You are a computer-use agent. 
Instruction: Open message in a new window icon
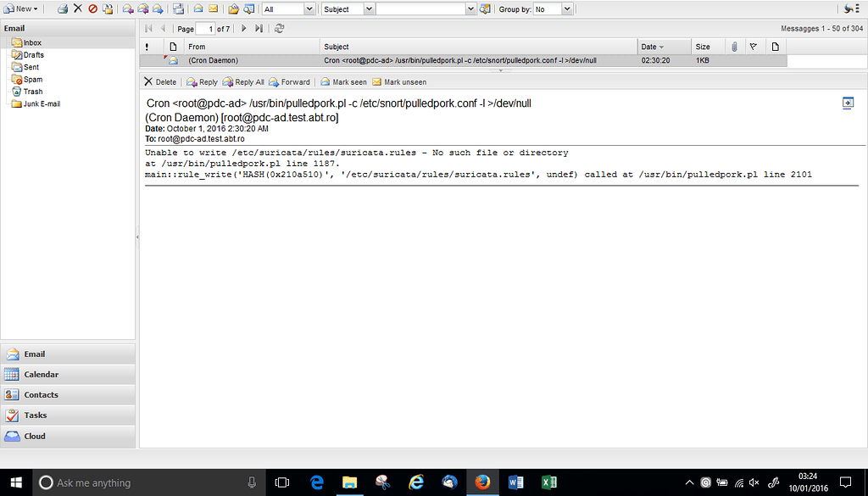tap(848, 103)
